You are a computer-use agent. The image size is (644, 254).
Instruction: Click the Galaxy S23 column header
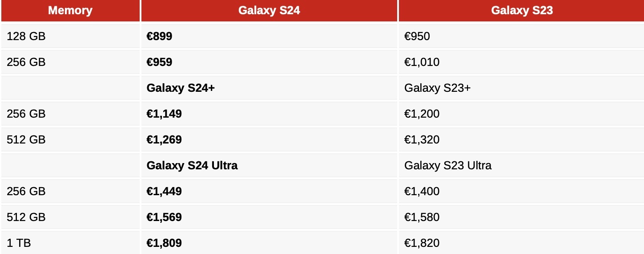(x=522, y=11)
